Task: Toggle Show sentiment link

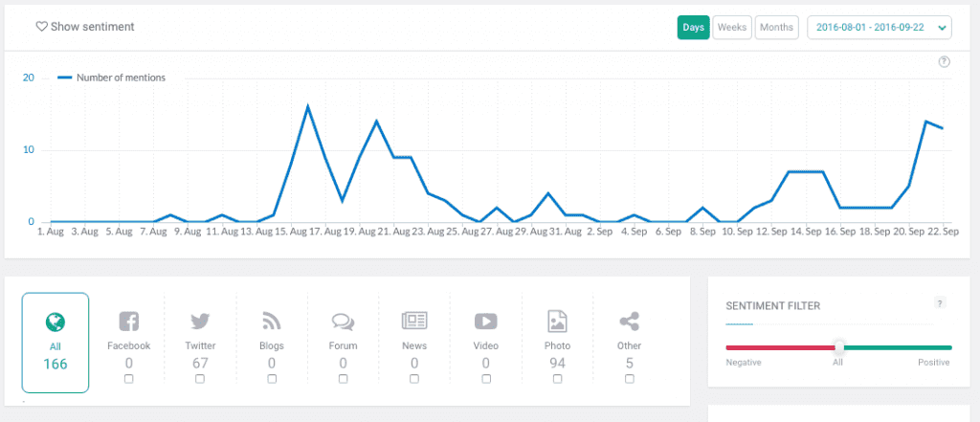Action: (x=84, y=27)
